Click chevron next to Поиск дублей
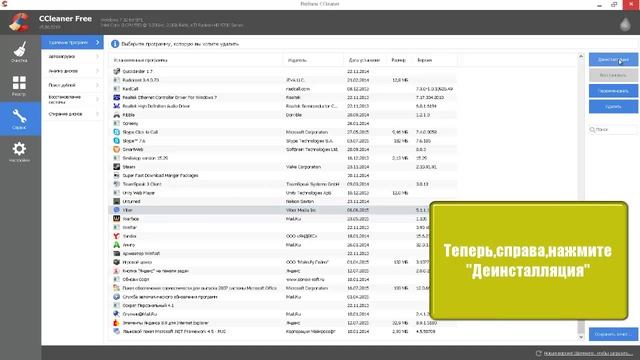 point(98,85)
